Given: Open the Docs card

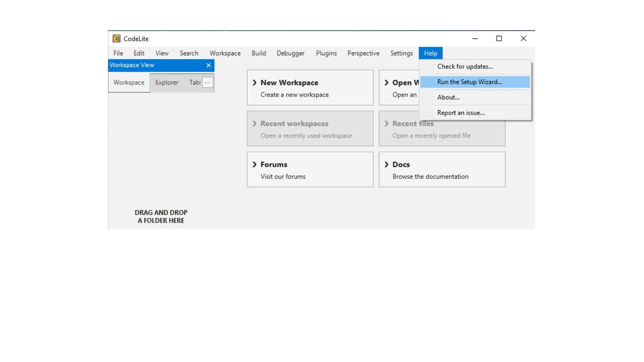Looking at the screenshot, I should [442, 169].
